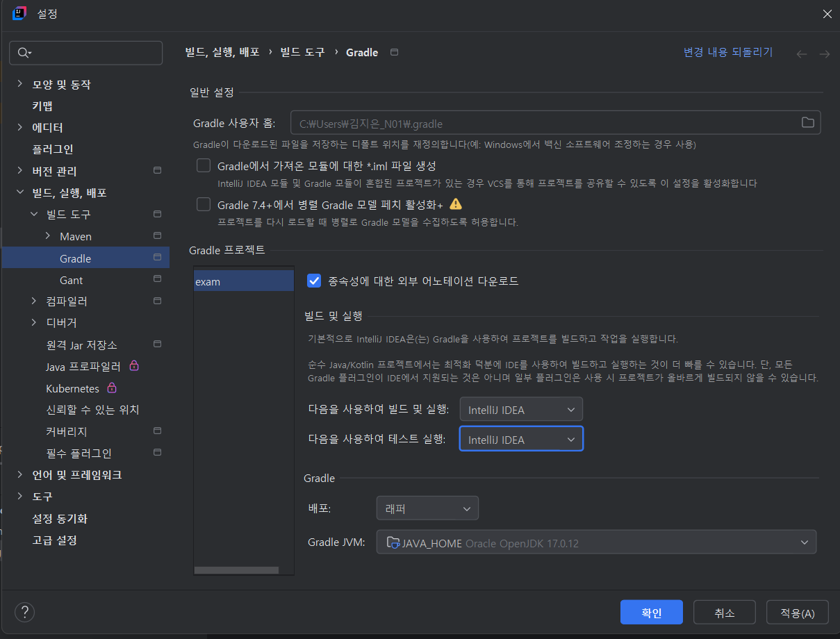Expand the 버전 관리 section
This screenshot has height=639, width=840.
pyautogui.click(x=19, y=170)
